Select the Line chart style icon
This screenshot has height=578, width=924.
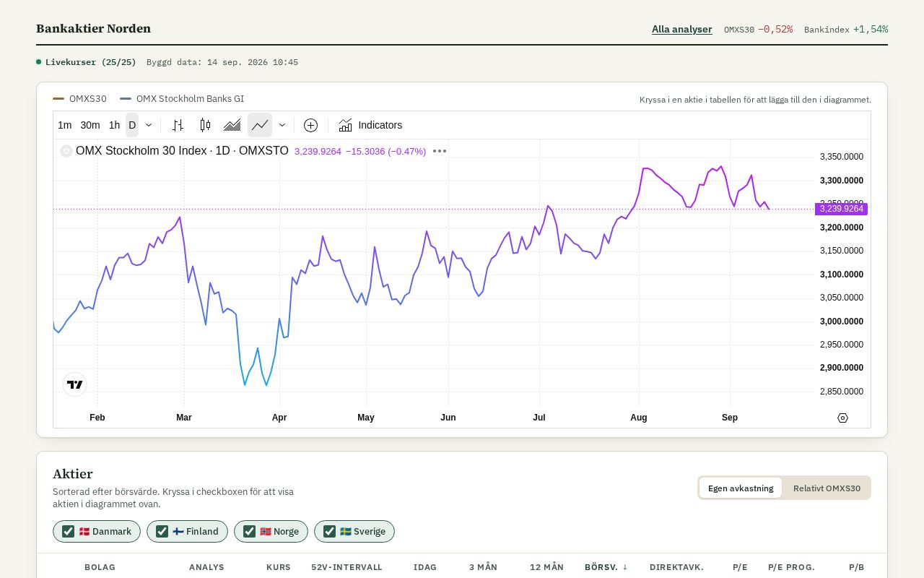(260, 125)
